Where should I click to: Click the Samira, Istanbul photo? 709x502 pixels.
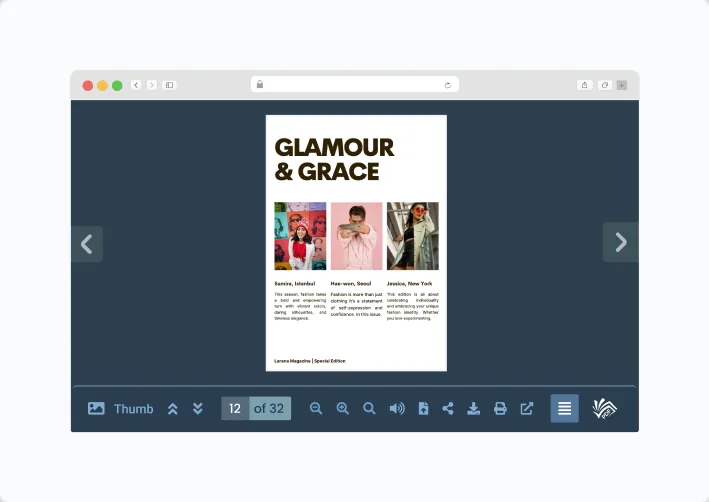(300, 236)
